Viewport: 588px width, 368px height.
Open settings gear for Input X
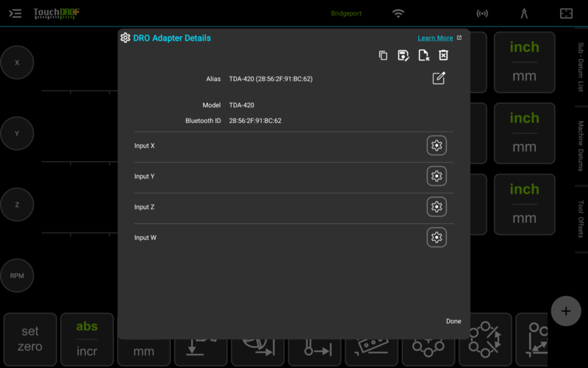click(x=437, y=145)
